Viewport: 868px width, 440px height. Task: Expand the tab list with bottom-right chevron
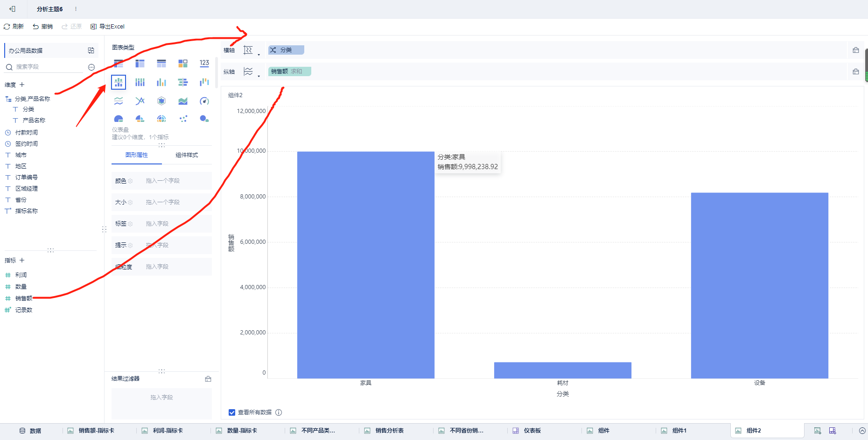862,431
